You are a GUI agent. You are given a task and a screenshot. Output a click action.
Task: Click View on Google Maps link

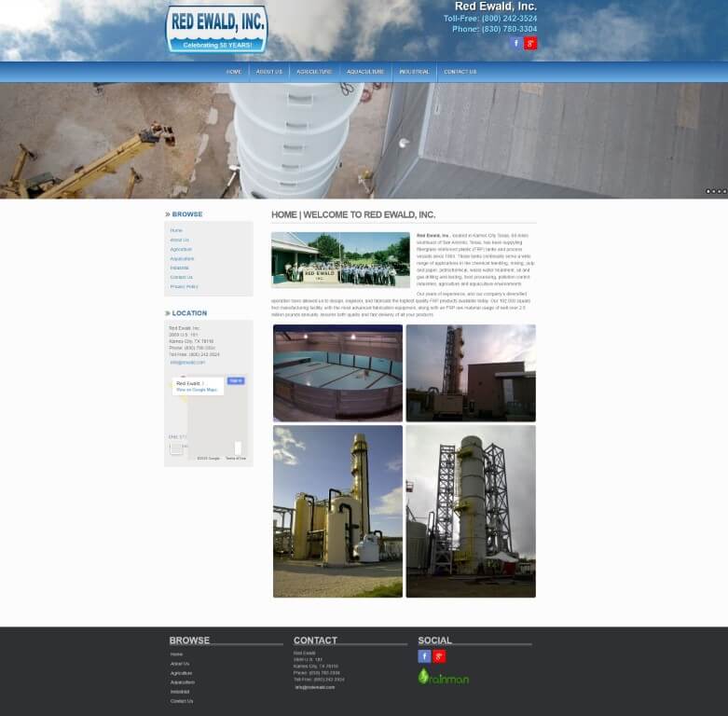(x=197, y=390)
